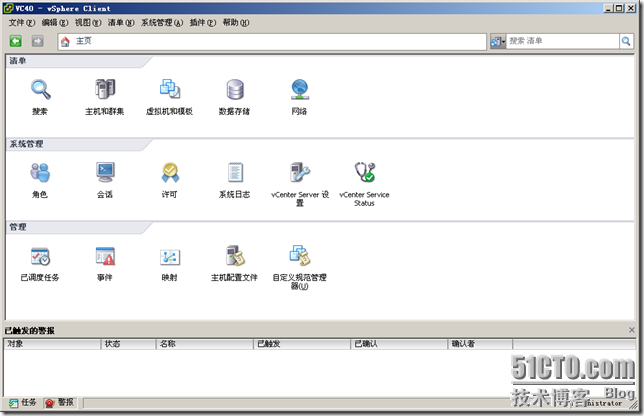The image size is (644, 416).
Task: Open the 网络 networking icon
Action: click(299, 89)
